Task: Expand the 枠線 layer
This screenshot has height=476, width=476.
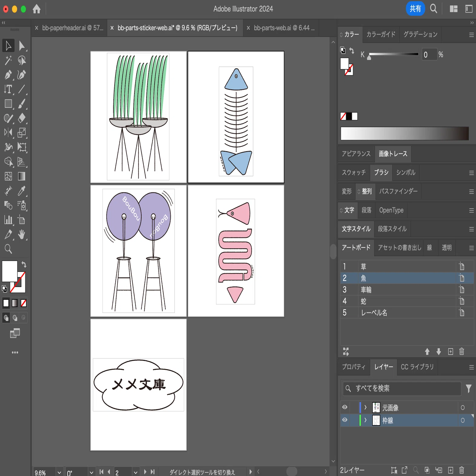Action: (x=365, y=420)
